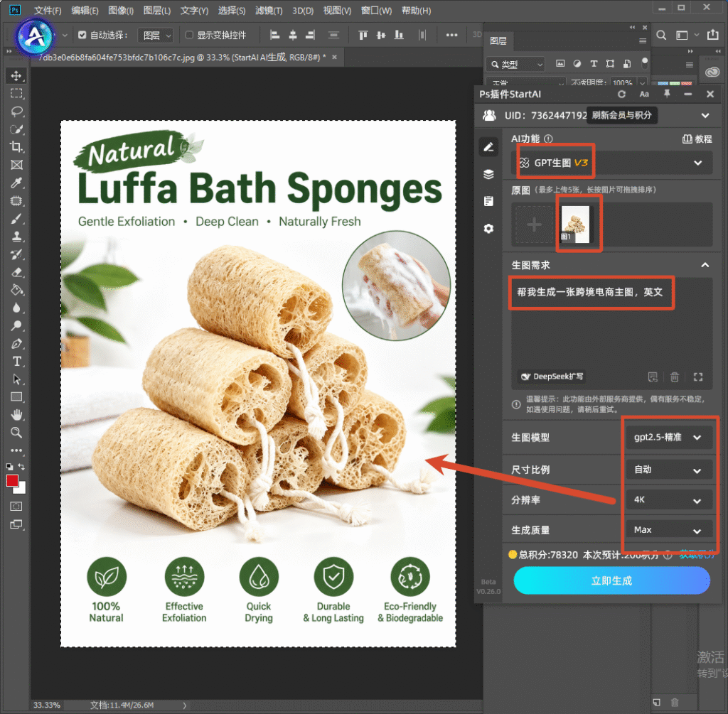Select the Paint Bucket tool

pos(16,290)
